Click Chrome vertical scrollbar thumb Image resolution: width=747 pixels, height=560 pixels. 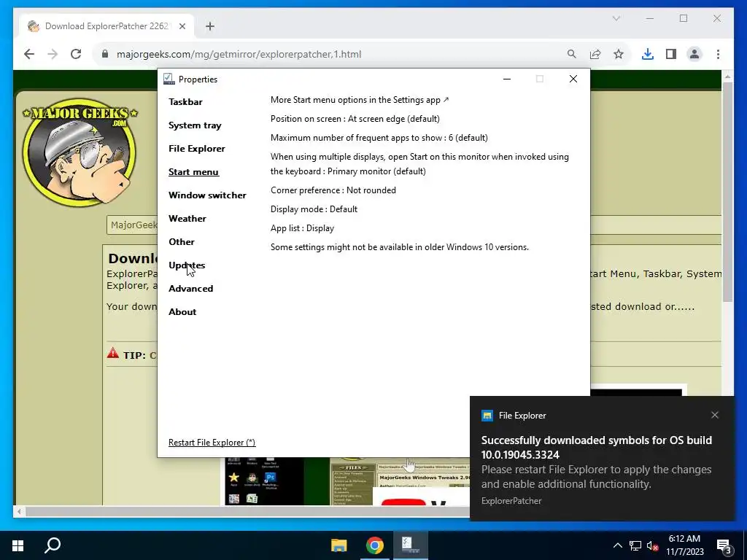pyautogui.click(x=727, y=192)
